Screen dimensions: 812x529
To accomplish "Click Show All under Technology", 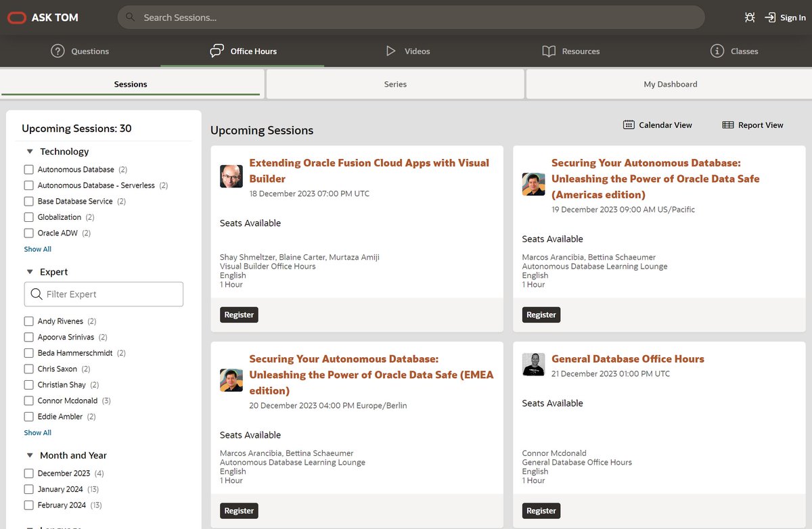I will pos(38,249).
